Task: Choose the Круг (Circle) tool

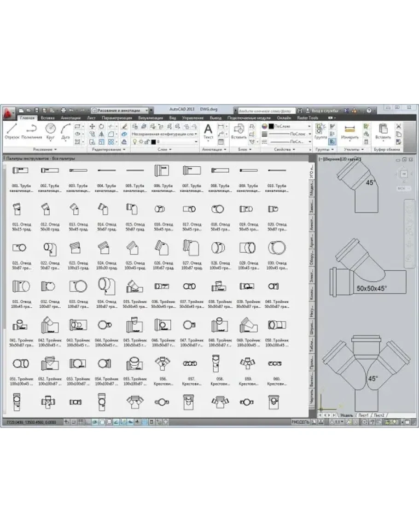Action: coord(50,131)
